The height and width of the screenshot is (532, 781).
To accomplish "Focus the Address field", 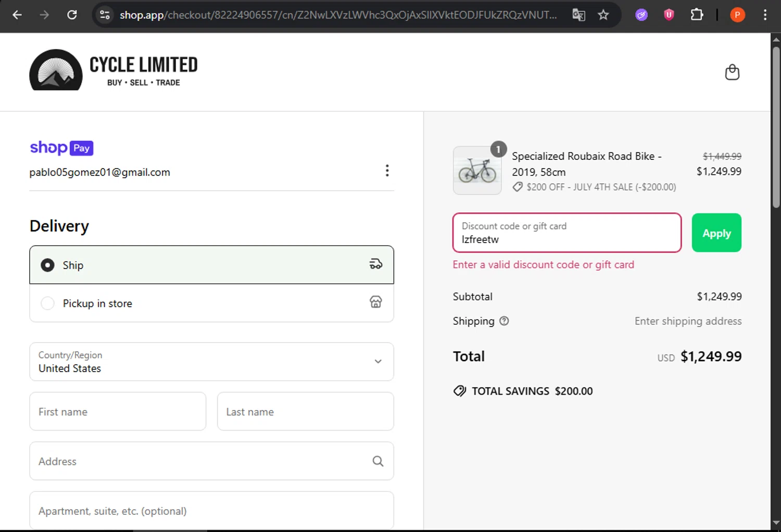I will (x=211, y=461).
